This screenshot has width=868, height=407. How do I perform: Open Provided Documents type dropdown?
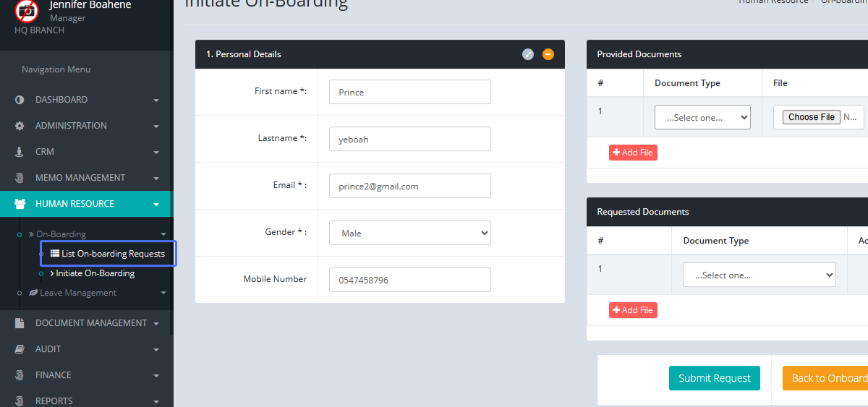702,117
